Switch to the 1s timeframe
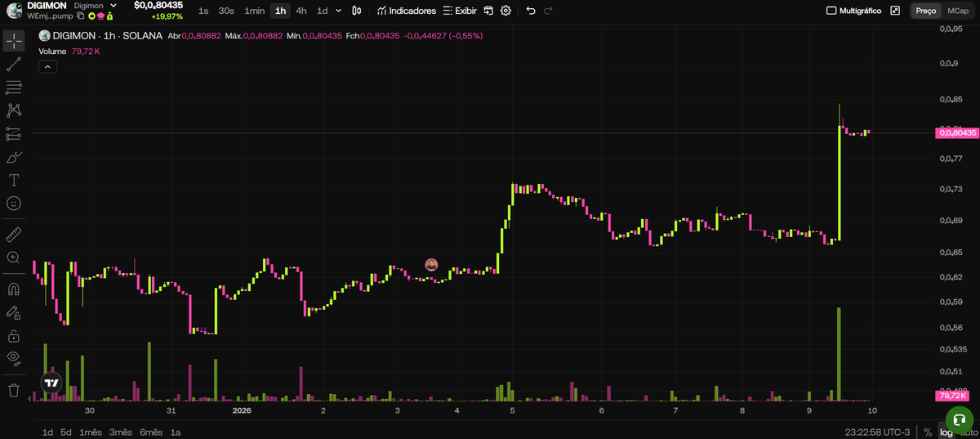 click(203, 11)
